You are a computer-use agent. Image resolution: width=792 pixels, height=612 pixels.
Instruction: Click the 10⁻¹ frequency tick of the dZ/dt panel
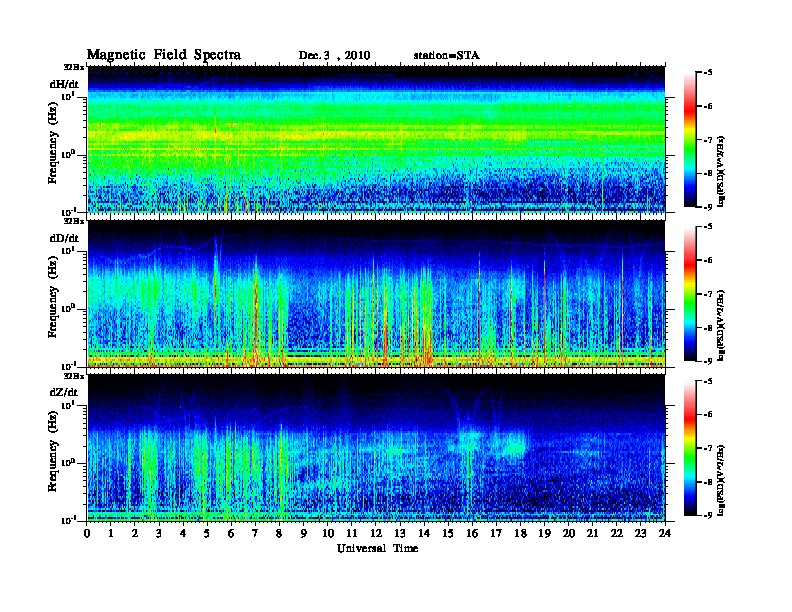68,520
